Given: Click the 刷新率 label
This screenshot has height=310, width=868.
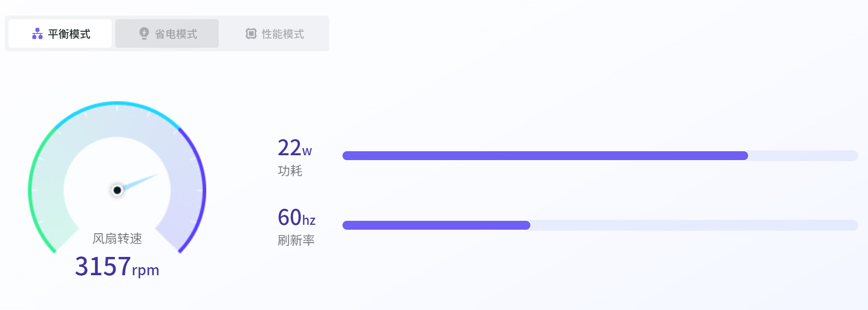Looking at the screenshot, I should (296, 240).
